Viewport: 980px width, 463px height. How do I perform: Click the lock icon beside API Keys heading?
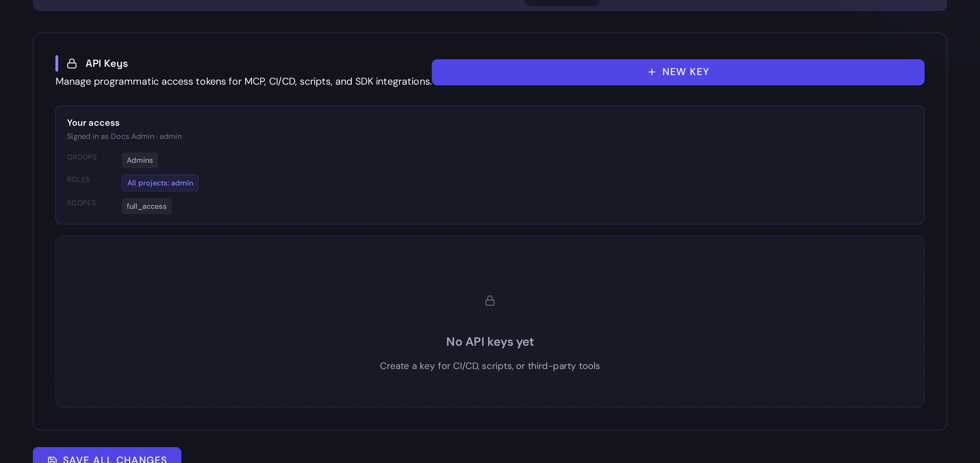coord(72,64)
